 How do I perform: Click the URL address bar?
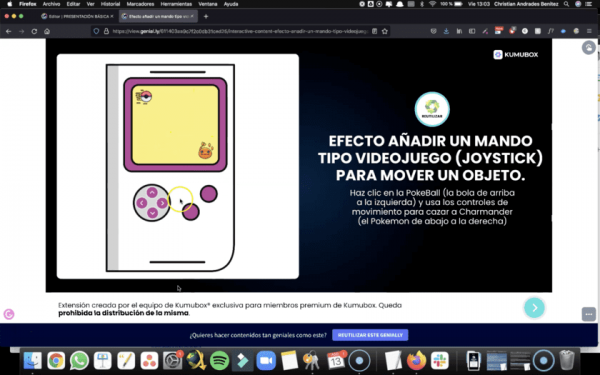click(x=240, y=31)
